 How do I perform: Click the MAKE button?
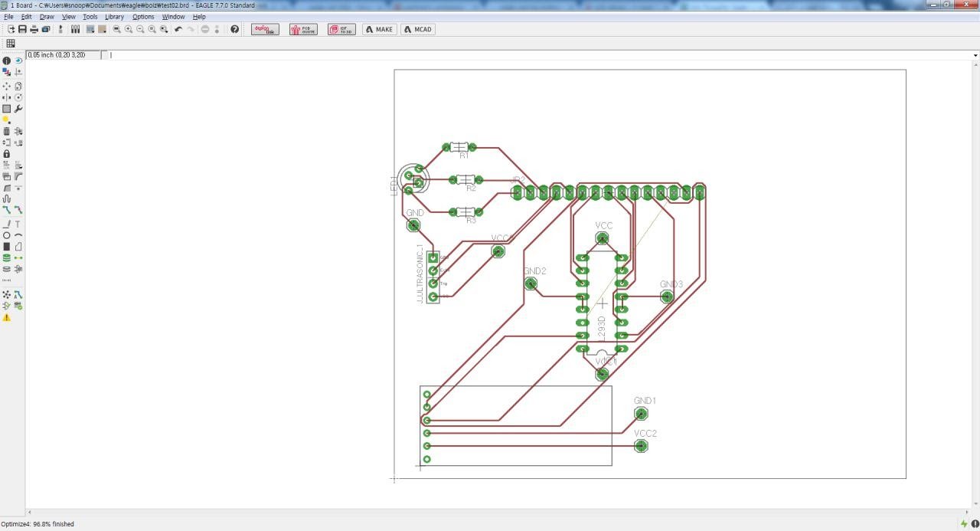pyautogui.click(x=380, y=29)
